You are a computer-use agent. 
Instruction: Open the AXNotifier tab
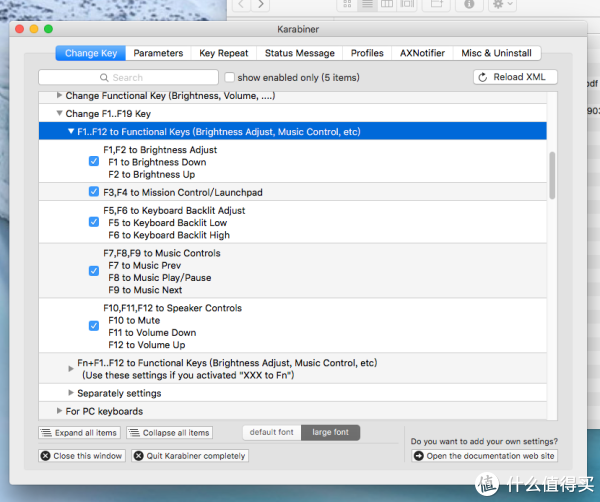click(x=422, y=53)
